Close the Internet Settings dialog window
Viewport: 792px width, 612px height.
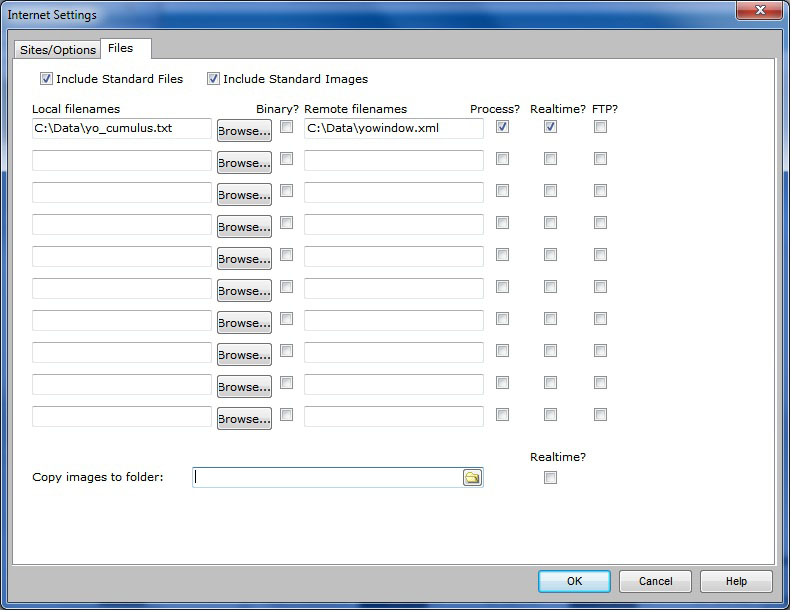click(759, 14)
